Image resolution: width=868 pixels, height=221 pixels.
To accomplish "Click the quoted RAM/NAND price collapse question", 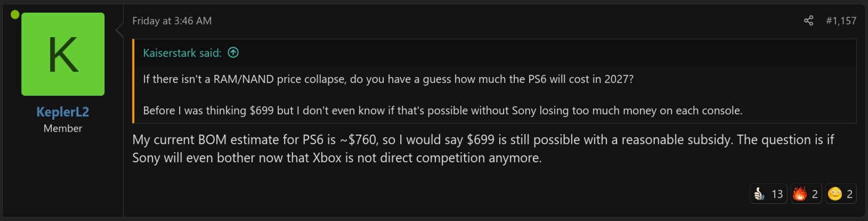I will tap(388, 79).
